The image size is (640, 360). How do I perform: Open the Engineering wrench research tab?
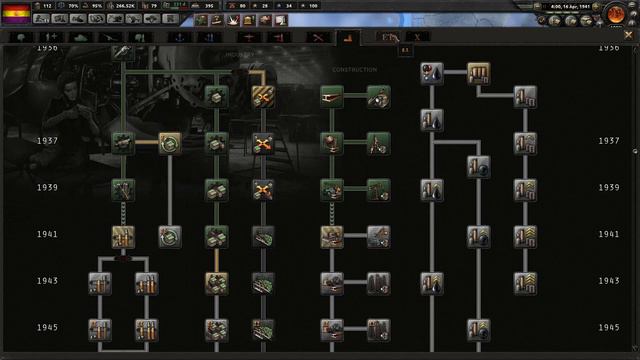click(x=318, y=38)
